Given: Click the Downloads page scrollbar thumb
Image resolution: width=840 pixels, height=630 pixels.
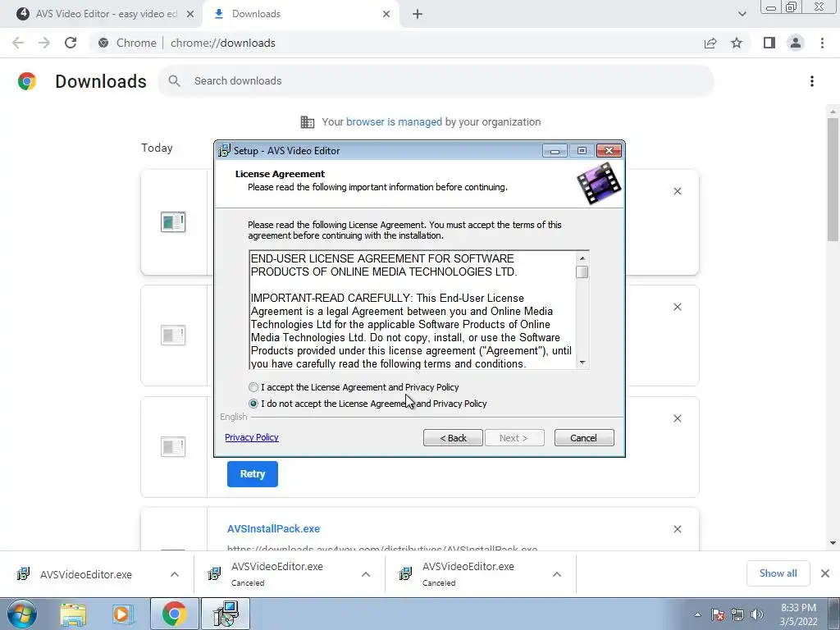Looking at the screenshot, I should (833, 180).
